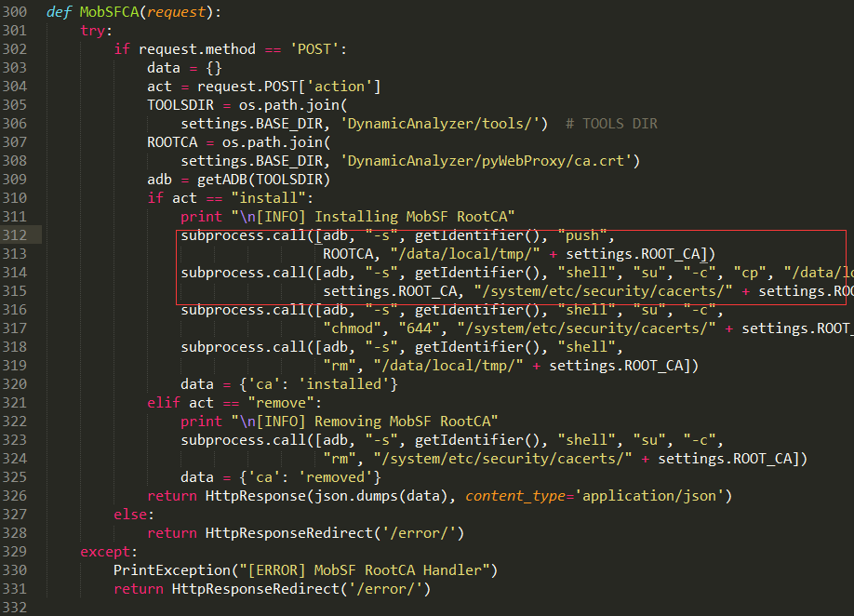Click the ROOTCA variable on line 307
The height and width of the screenshot is (616, 854).
[172, 142]
